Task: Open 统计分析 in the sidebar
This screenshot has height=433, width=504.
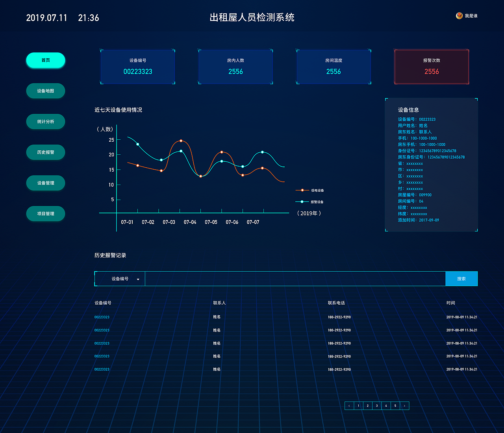Action: [x=46, y=122]
